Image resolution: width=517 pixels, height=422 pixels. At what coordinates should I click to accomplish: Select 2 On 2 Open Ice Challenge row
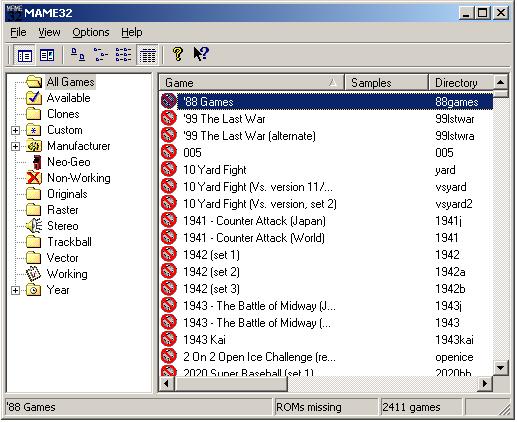pyautogui.click(x=327, y=357)
